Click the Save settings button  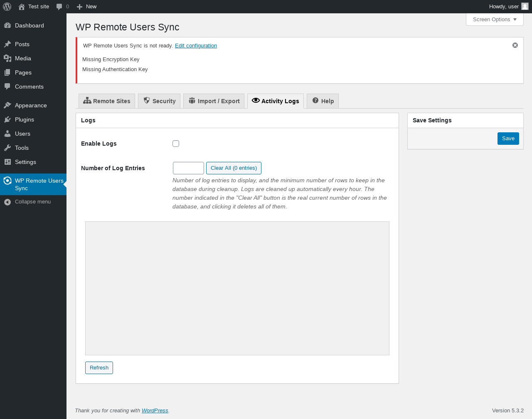508,139
